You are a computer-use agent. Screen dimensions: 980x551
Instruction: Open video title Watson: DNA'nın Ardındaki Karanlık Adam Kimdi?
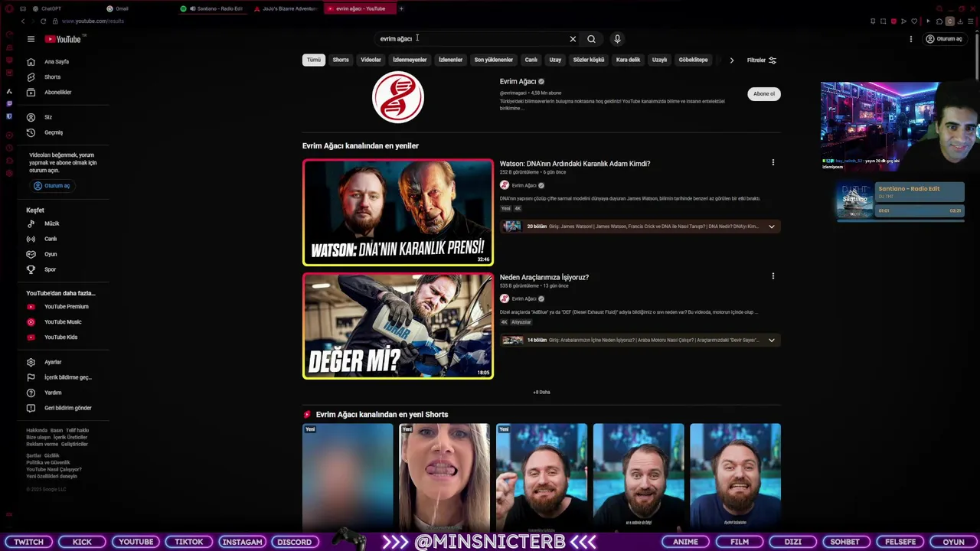[575, 164]
